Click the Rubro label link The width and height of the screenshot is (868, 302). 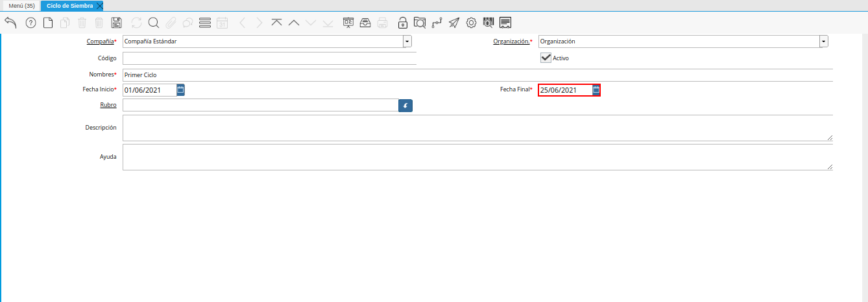(x=108, y=104)
